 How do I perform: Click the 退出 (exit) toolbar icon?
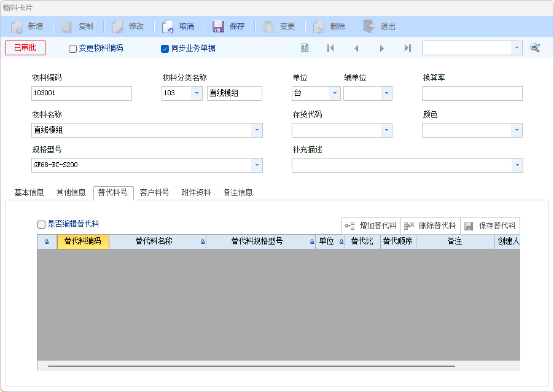pyautogui.click(x=369, y=26)
